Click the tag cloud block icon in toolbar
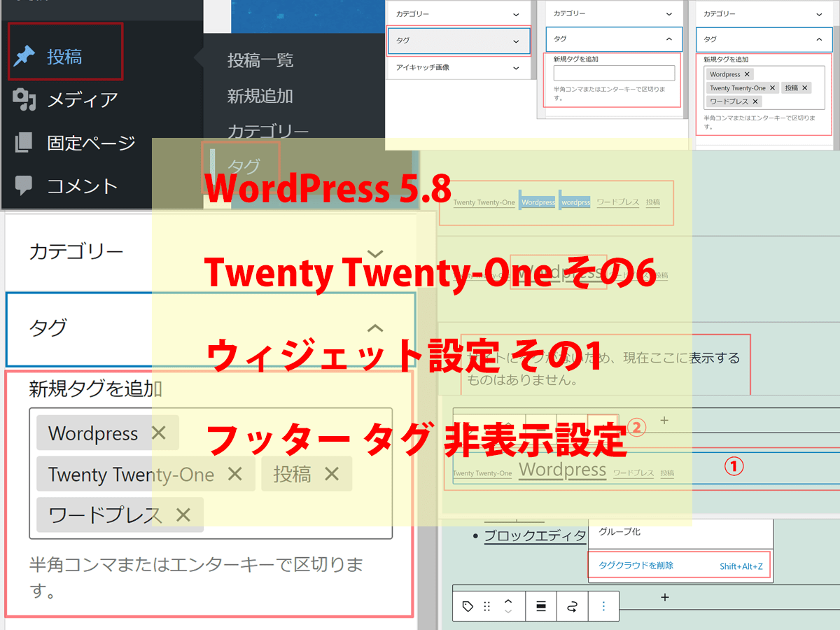The width and height of the screenshot is (840, 630). pyautogui.click(x=468, y=606)
